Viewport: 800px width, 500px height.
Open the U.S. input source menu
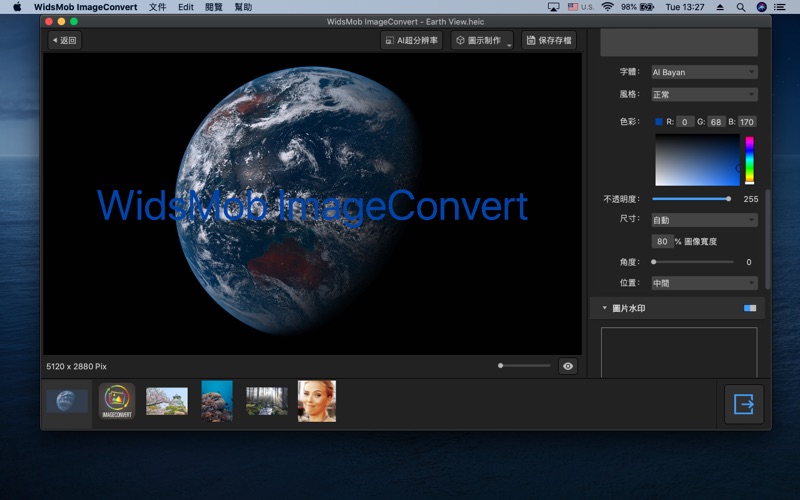coord(581,7)
